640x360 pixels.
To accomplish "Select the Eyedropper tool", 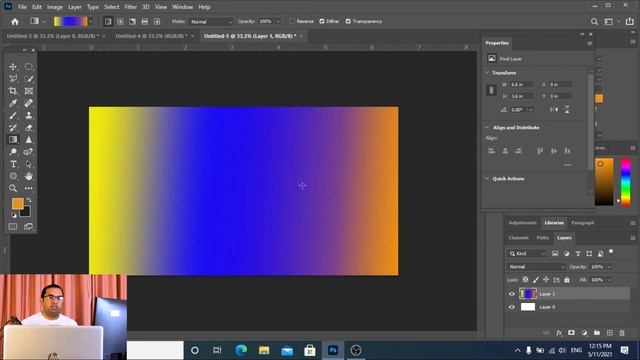I will pyautogui.click(x=13, y=103).
